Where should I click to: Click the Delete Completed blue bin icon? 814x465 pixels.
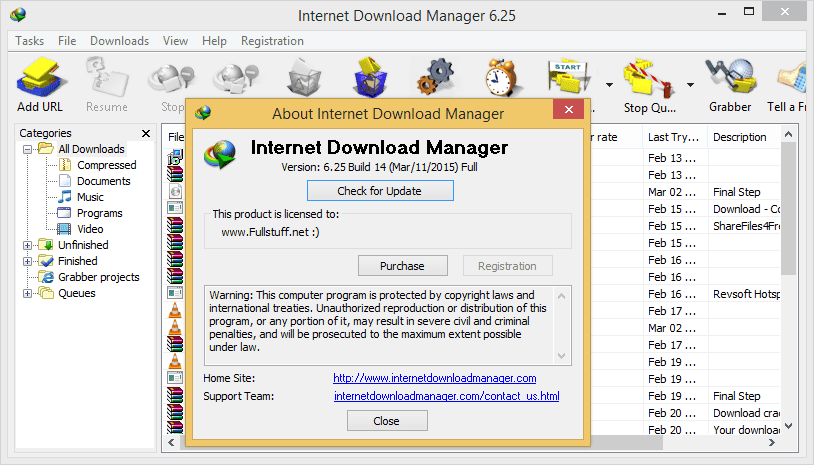pos(371,78)
